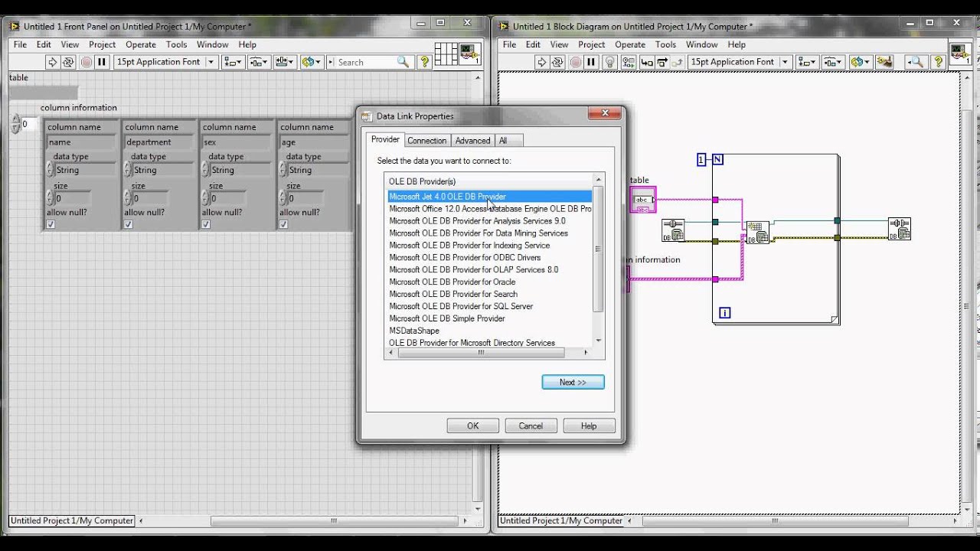980x551 pixels.
Task: Select the table string terminal on diagram
Action: click(x=643, y=200)
